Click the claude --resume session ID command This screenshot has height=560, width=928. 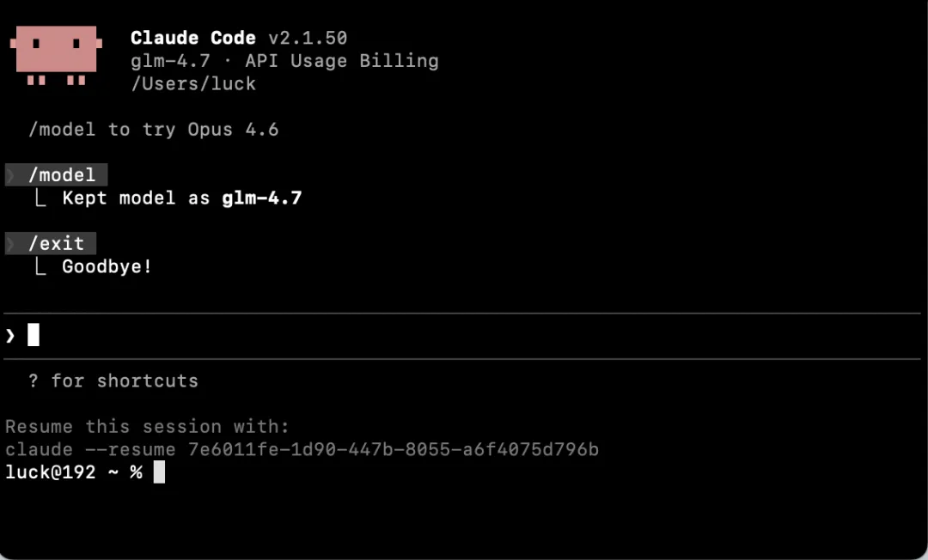tap(302, 449)
